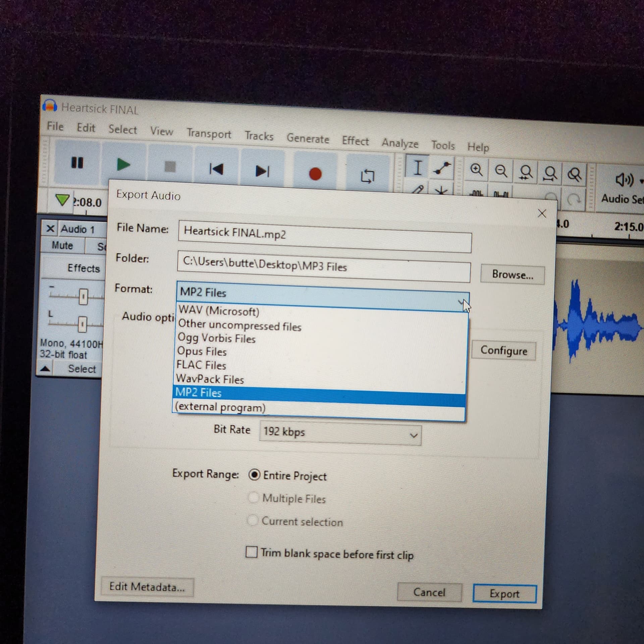This screenshot has height=644, width=644.
Task: Click the File Name text field
Action: click(324, 236)
